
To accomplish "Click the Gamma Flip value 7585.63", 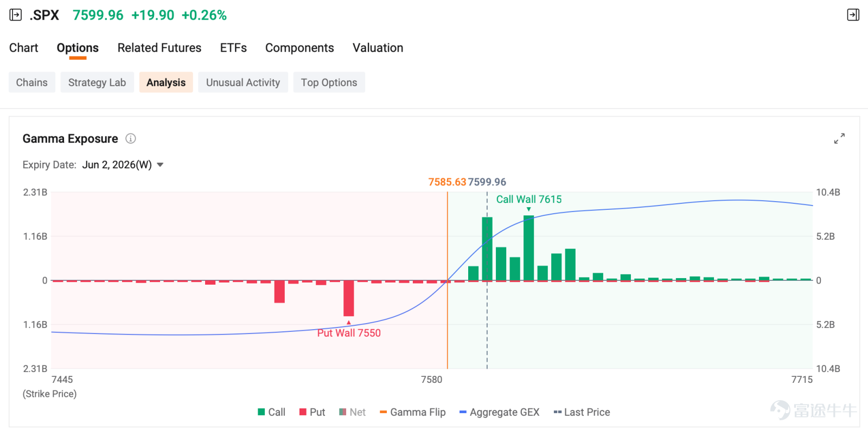I will [447, 182].
